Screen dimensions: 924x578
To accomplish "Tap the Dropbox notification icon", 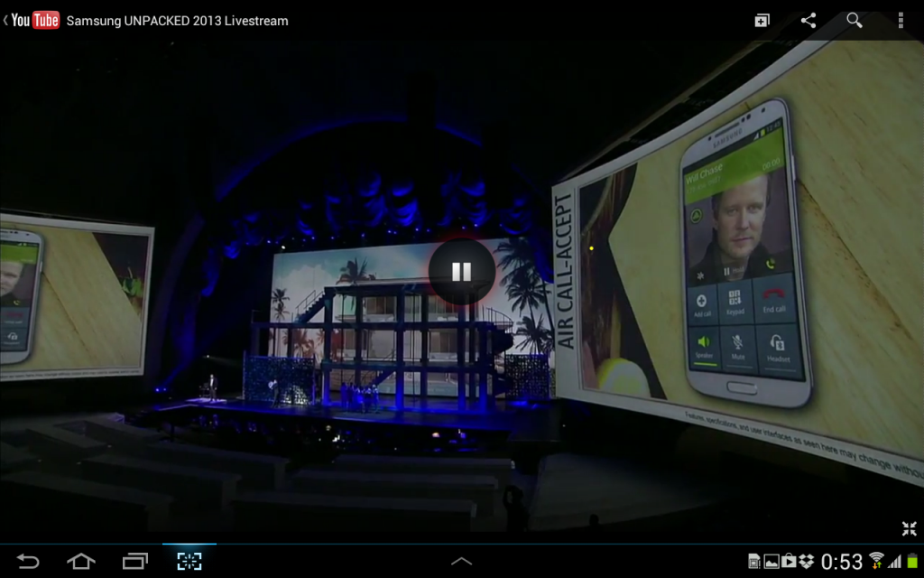I will [806, 561].
